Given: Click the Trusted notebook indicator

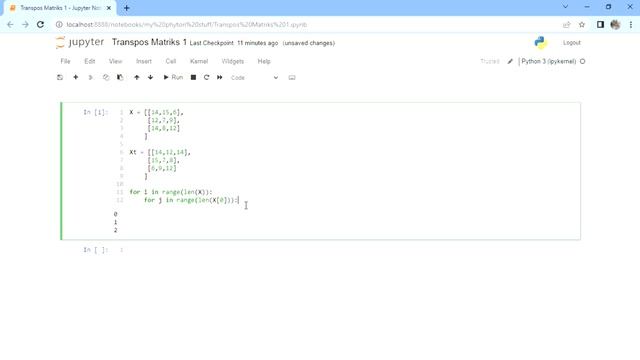Looking at the screenshot, I should pos(490,61).
